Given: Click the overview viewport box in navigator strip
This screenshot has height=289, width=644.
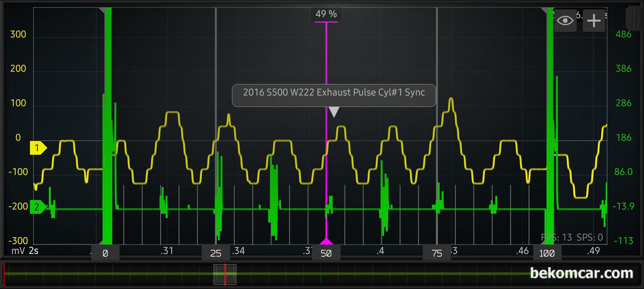Looking at the screenshot, I should 225,275.
